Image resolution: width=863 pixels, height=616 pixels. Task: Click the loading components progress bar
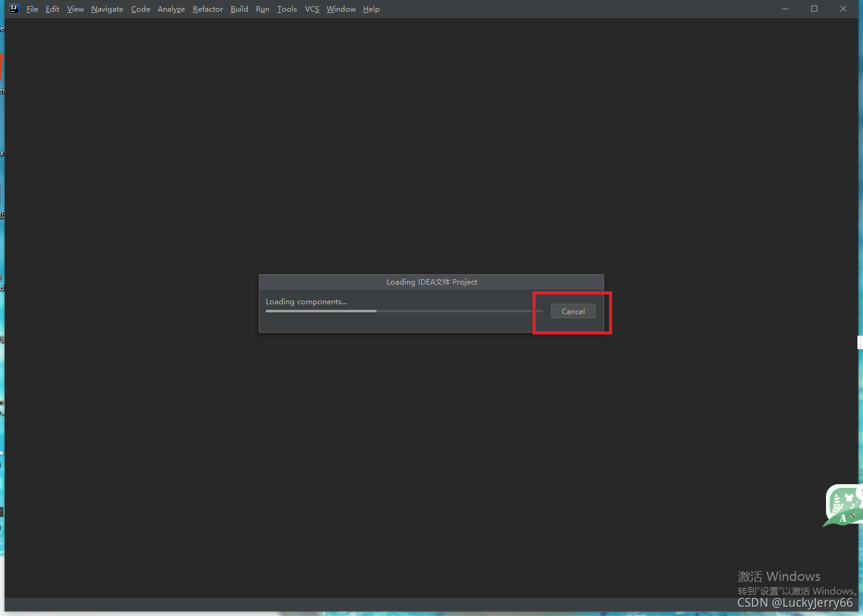coord(404,311)
